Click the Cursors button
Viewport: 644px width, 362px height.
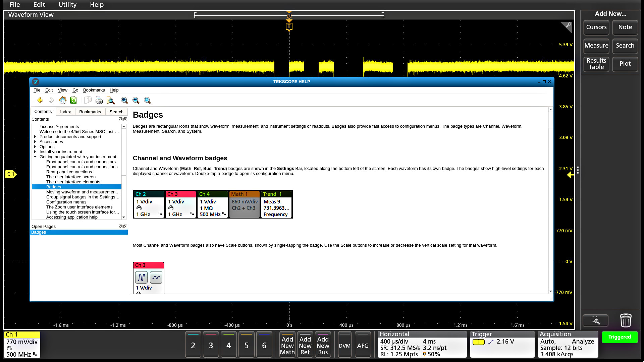coord(596,27)
